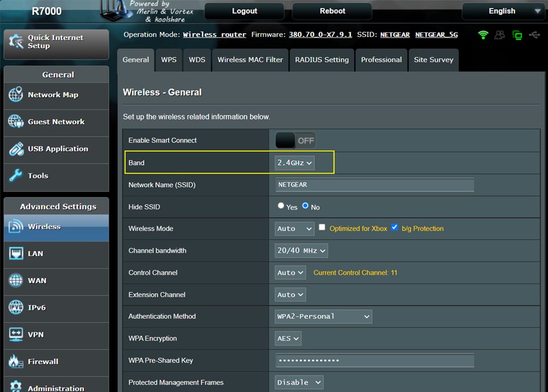Click the green WiFi status icon

click(x=483, y=35)
